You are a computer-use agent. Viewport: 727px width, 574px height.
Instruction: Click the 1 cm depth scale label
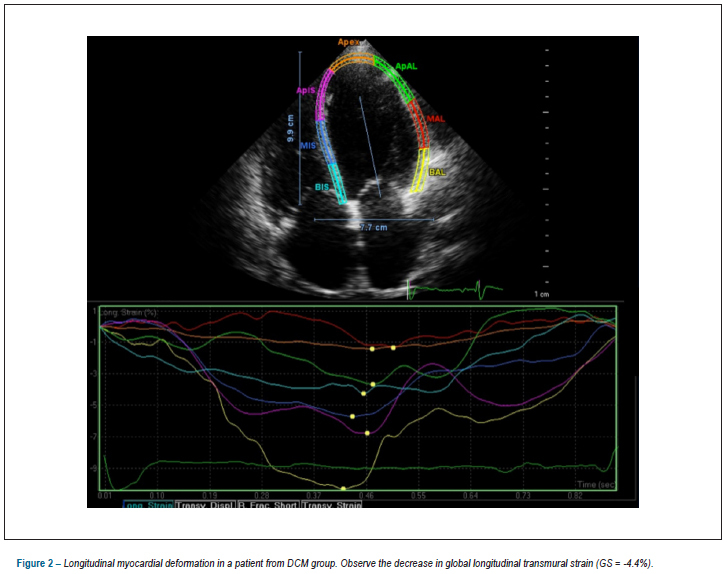point(542,294)
